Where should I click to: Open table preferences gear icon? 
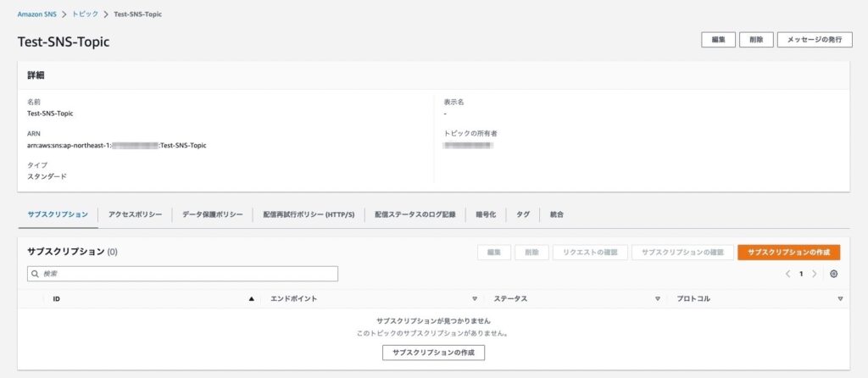coord(834,274)
